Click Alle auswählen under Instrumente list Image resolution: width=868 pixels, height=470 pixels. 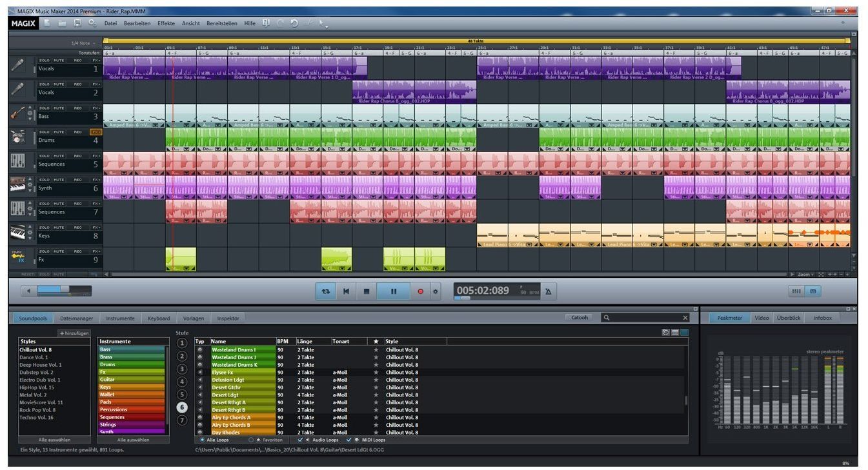[x=133, y=440]
